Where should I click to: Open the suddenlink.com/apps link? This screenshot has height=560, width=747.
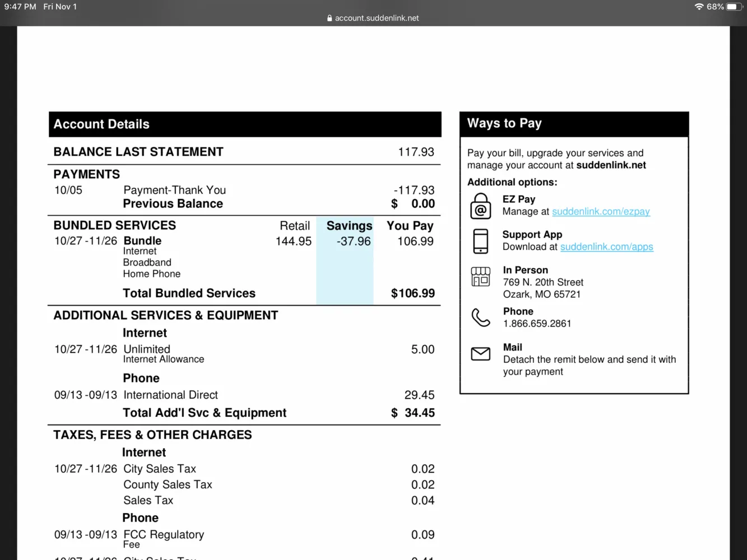tap(607, 247)
